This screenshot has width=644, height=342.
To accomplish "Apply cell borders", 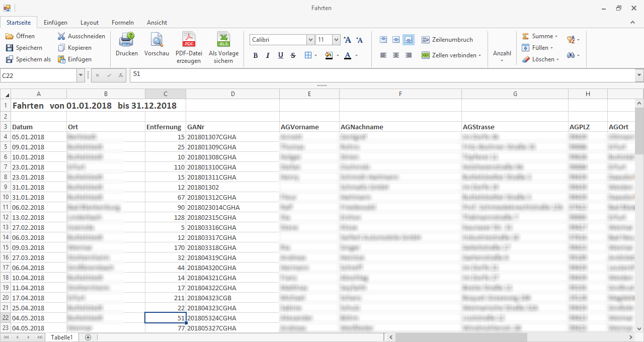I will click(x=308, y=55).
